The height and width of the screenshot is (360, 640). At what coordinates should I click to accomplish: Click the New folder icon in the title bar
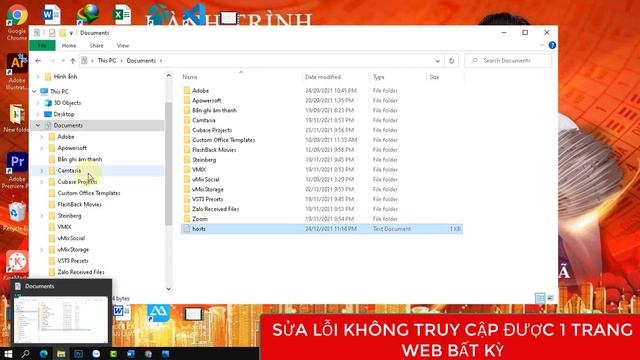click(62, 33)
